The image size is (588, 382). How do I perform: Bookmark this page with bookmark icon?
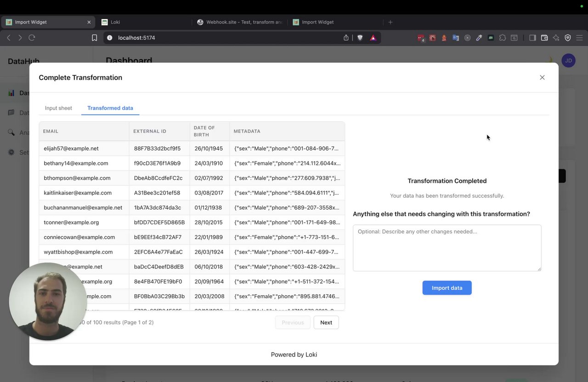(94, 38)
